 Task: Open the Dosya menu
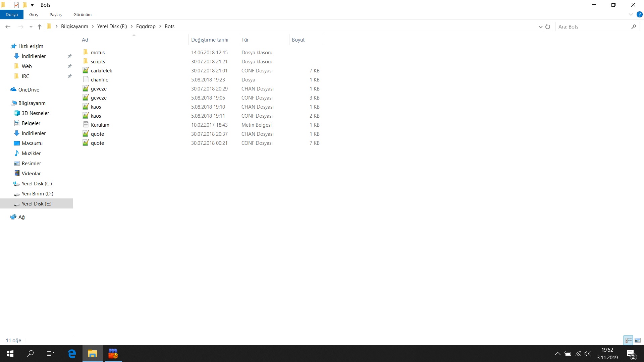tap(12, 14)
